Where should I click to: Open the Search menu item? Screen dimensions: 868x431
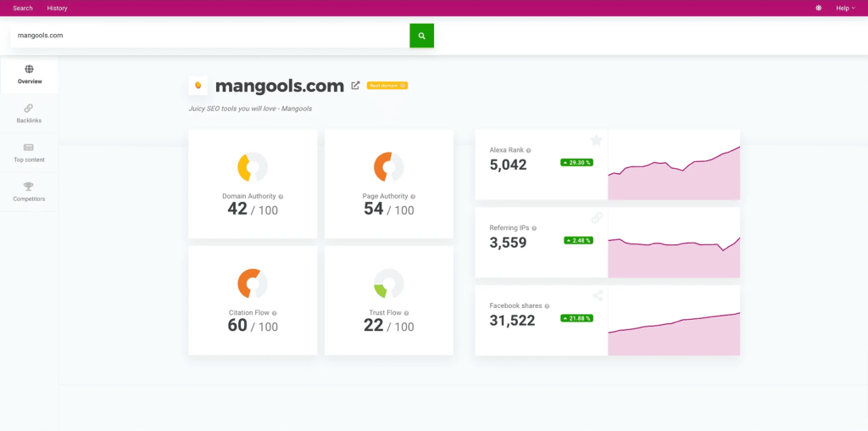point(23,8)
